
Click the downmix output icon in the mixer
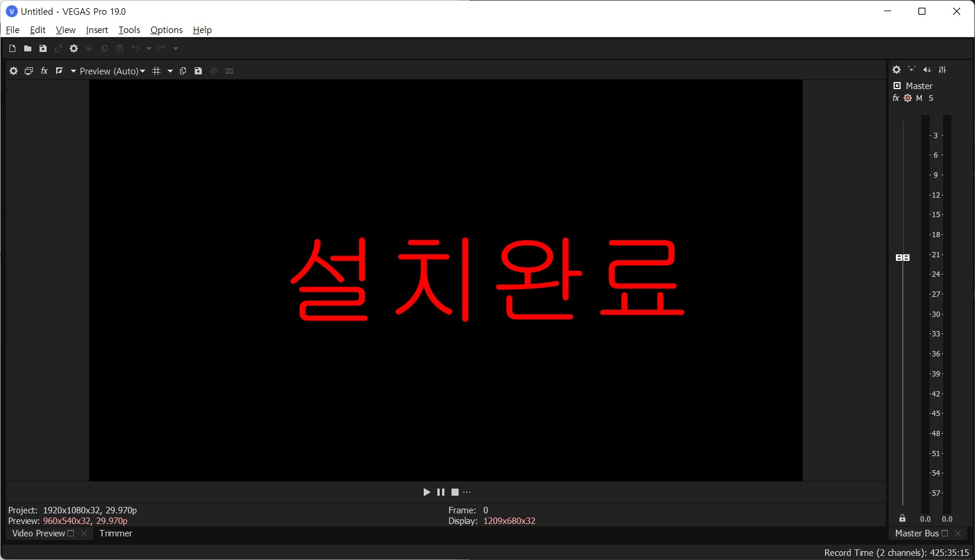point(927,70)
